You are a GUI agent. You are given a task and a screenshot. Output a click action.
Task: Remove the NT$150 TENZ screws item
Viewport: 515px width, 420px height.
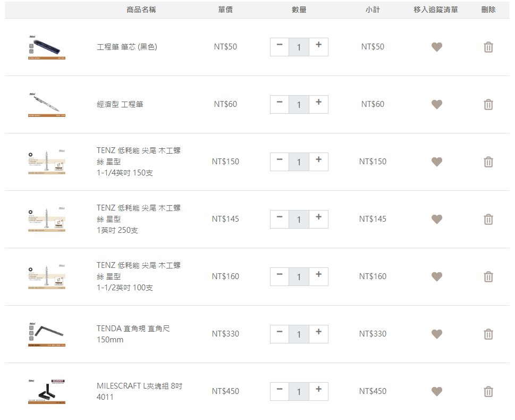[x=488, y=162]
